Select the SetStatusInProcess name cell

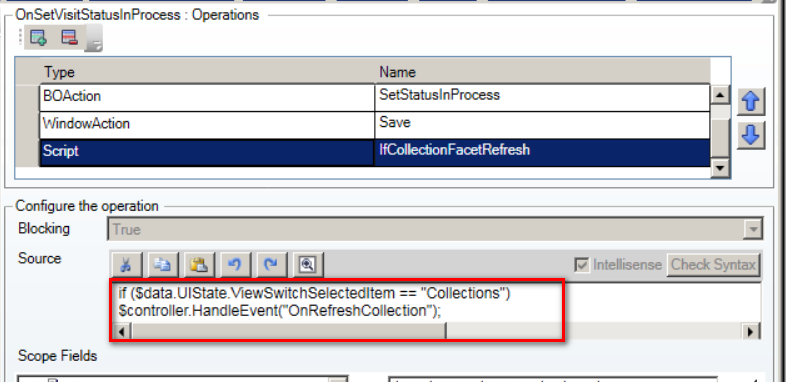click(542, 97)
